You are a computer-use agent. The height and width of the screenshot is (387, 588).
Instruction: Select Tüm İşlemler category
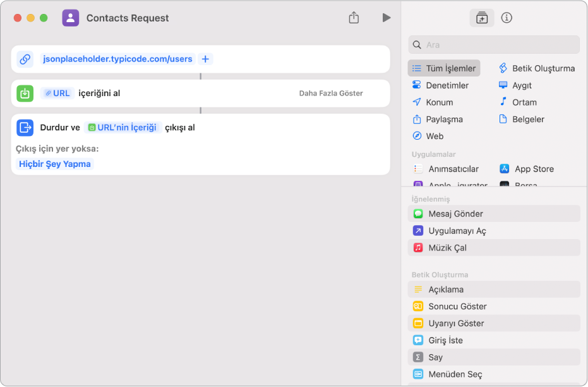(443, 68)
